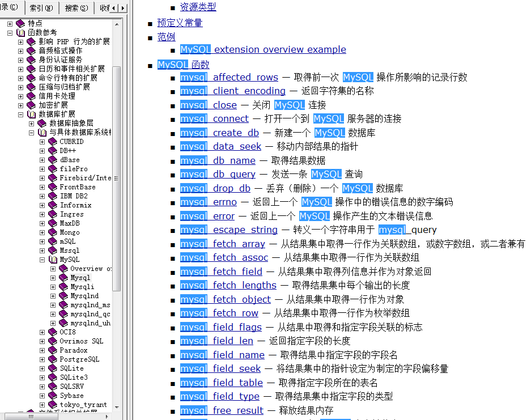The image size is (527, 420).
Task: Open the mysql_escape_string function link
Action: coord(228,230)
